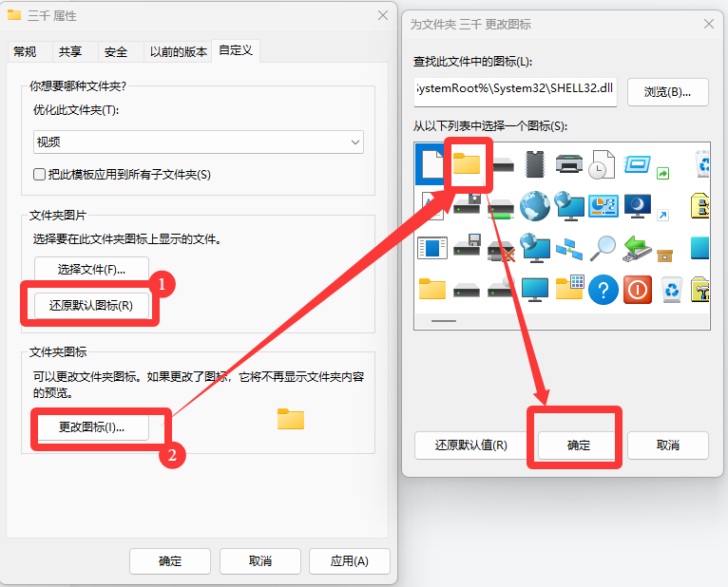Click 浏览(B)... to browse for icon file
Image resolution: width=728 pixels, height=587 pixels.
667,92
